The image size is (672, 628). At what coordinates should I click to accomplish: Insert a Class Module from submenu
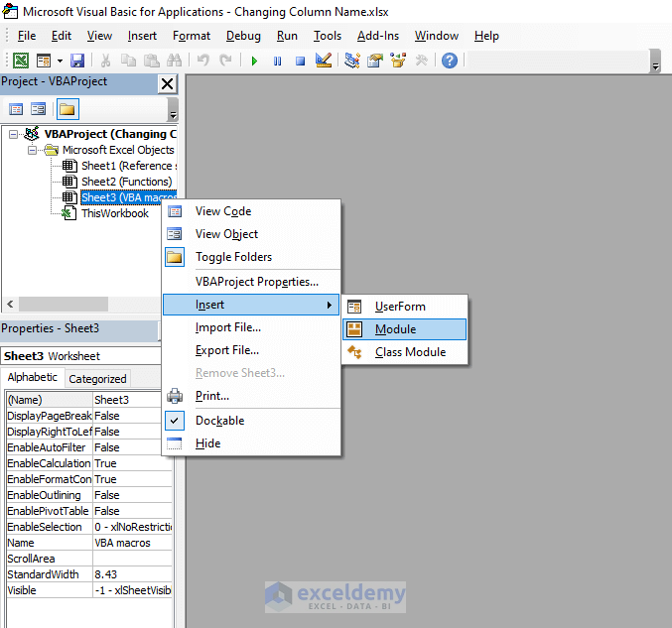[405, 352]
